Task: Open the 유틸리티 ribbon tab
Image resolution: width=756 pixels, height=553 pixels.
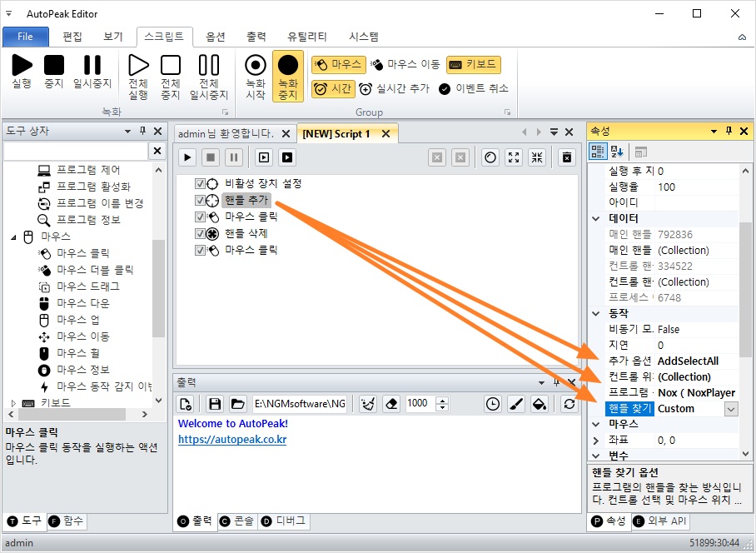Action: click(x=307, y=37)
